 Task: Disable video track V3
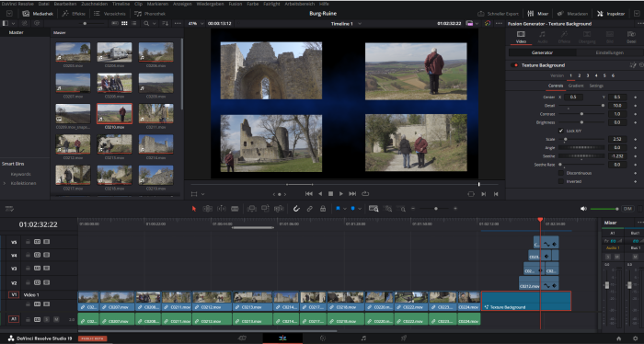click(46, 268)
